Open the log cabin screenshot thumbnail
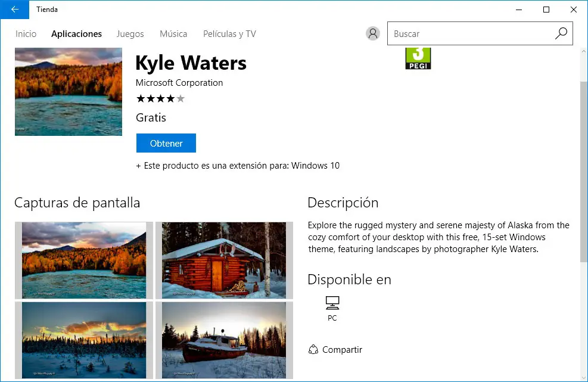Image resolution: width=588 pixels, height=382 pixels. click(x=225, y=260)
